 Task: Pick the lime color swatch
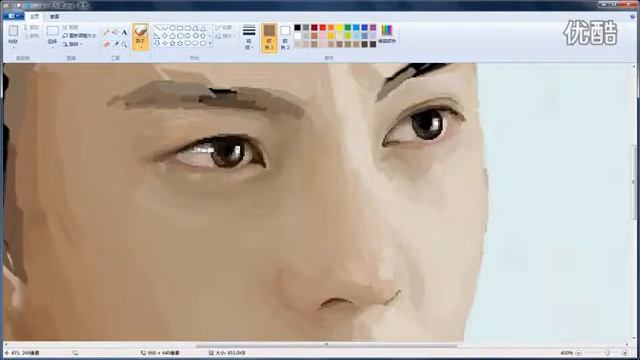click(x=348, y=36)
